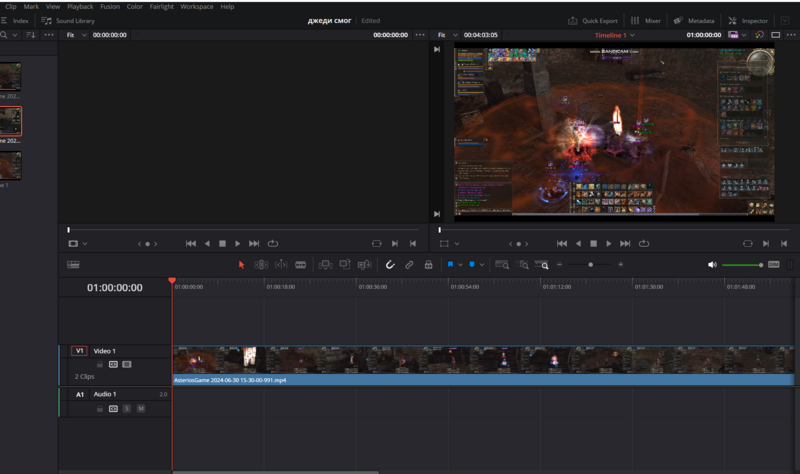Open the Timeline View Options icon
The image size is (800, 474).
[x=73, y=264]
